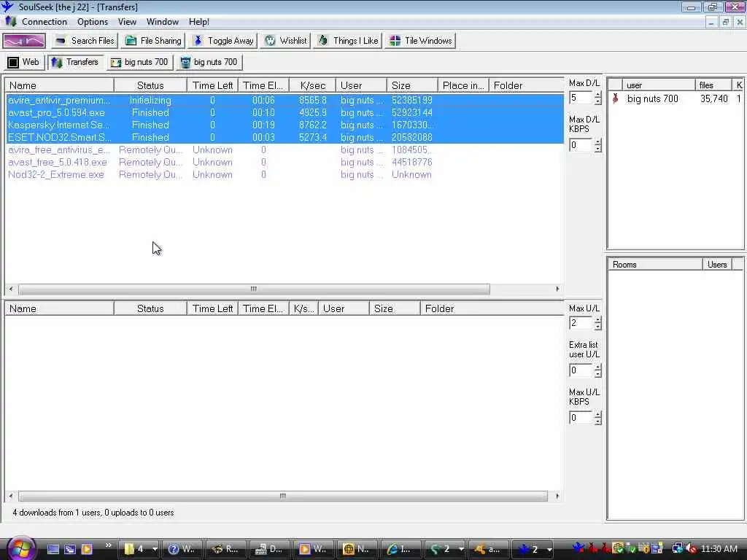The image size is (747, 560).
Task: Adjust the Max U/L spinner
Action: (x=598, y=323)
